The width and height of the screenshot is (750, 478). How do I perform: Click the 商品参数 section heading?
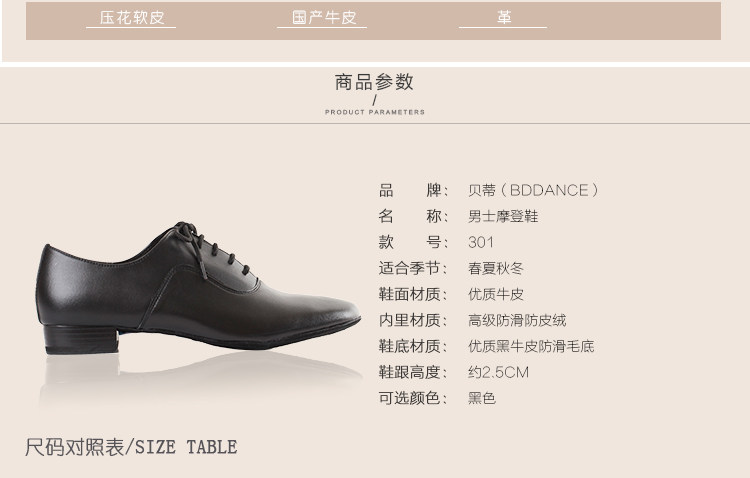pyautogui.click(x=374, y=82)
